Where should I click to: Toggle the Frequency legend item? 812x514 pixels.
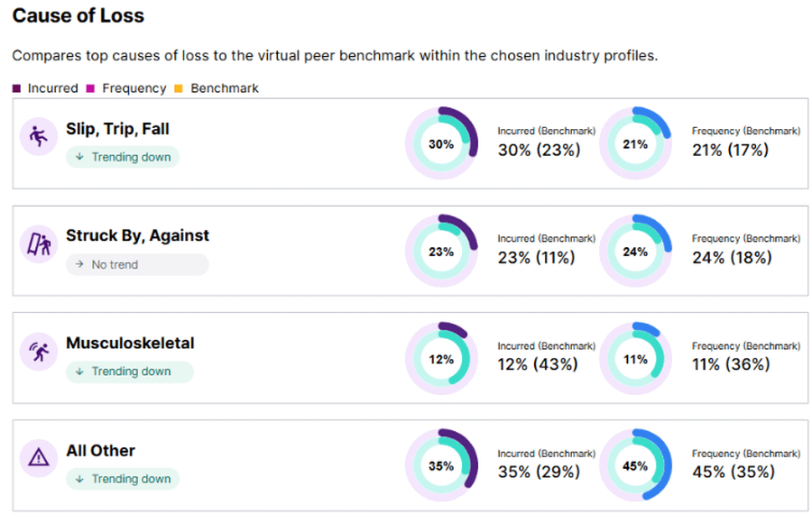click(x=126, y=88)
